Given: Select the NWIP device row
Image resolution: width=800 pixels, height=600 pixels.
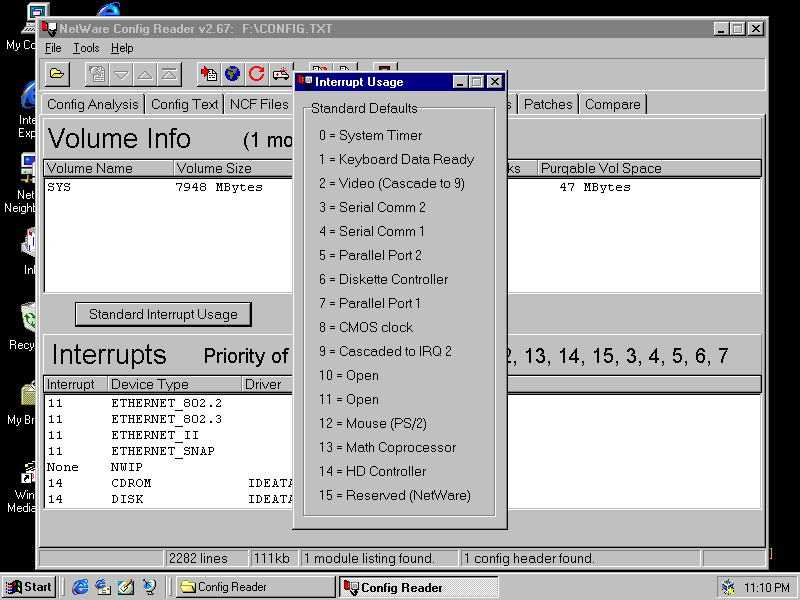Looking at the screenshot, I should 169,467.
